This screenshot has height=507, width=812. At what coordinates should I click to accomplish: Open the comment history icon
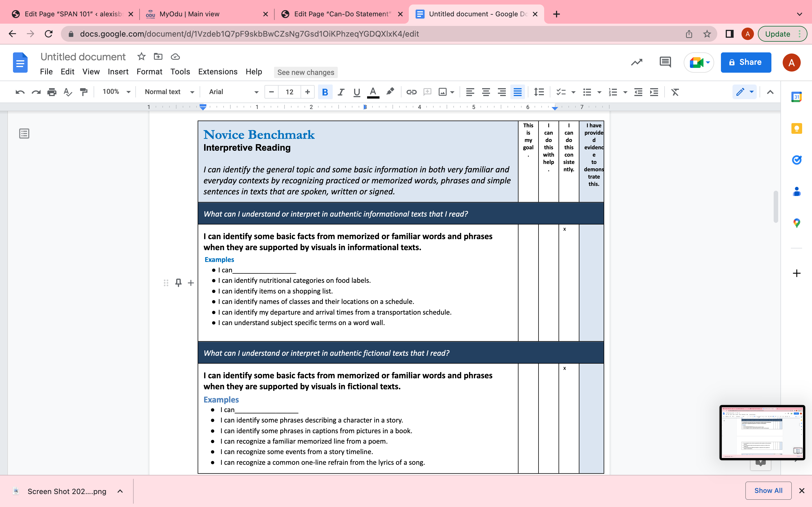coord(665,62)
